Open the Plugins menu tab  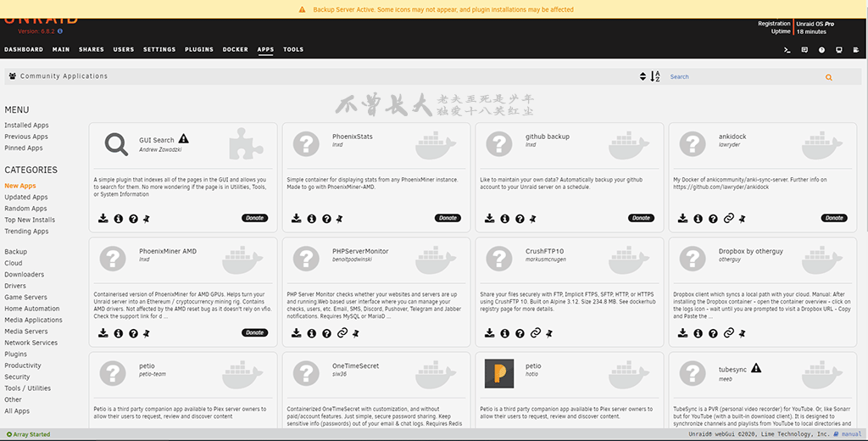click(x=199, y=50)
